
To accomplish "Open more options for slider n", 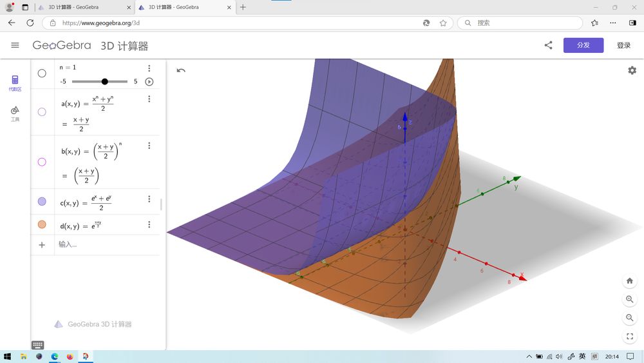I will pyautogui.click(x=149, y=68).
